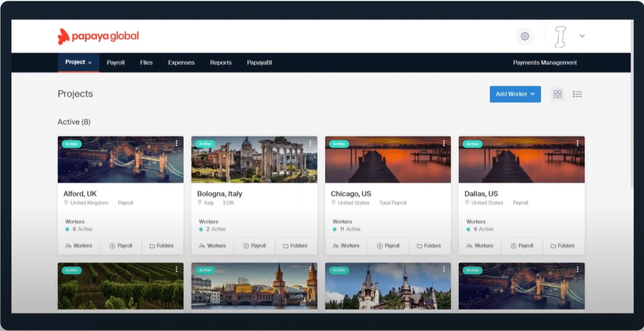Screen dimensions: 644x331
Task: Click the Dallas, US sunset pier thumbnail
Action: click(522, 159)
